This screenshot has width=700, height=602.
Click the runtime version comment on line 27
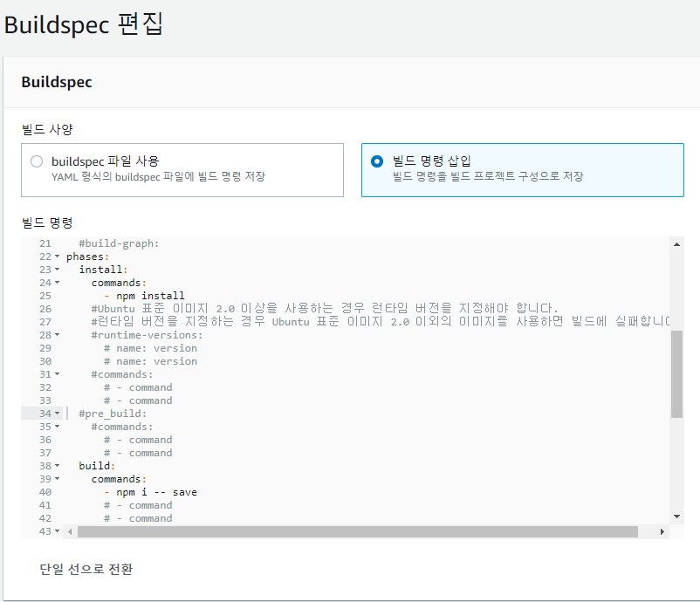click(381, 322)
